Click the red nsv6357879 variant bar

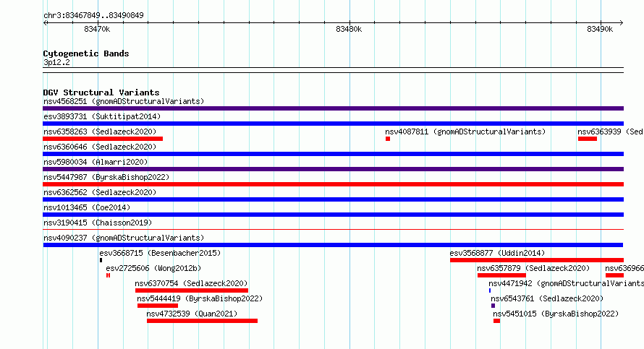coord(501,275)
